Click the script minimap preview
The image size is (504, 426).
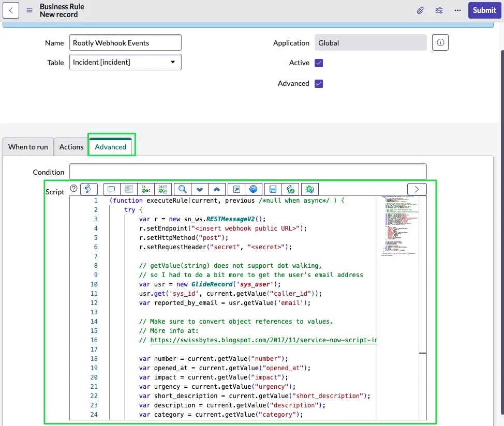point(399,226)
